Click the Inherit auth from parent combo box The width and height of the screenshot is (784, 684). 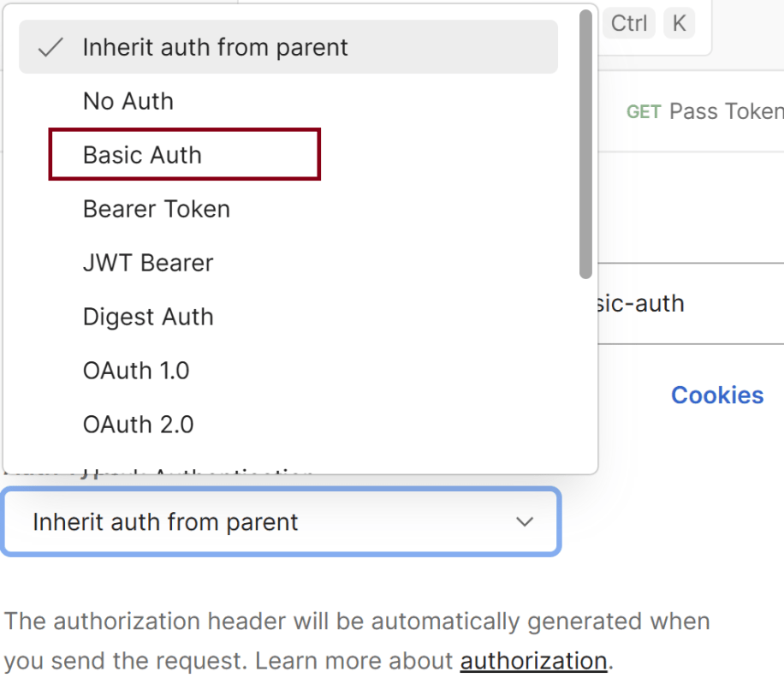tap(257, 522)
